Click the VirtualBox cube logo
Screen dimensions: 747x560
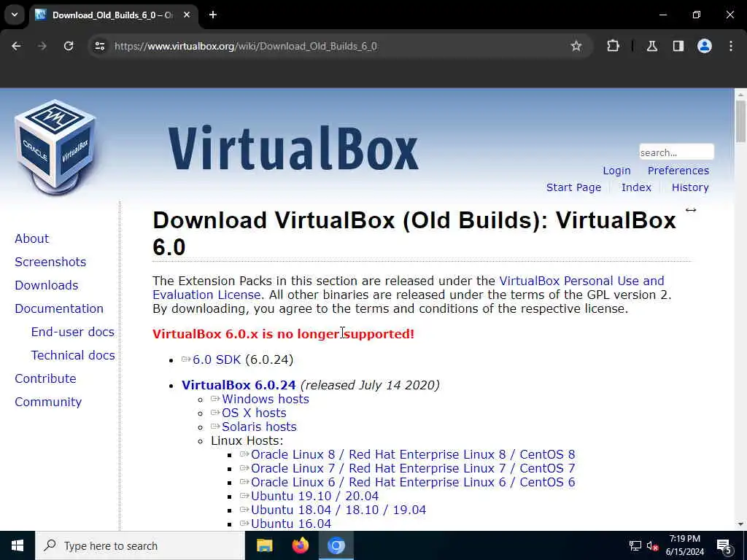tap(55, 146)
